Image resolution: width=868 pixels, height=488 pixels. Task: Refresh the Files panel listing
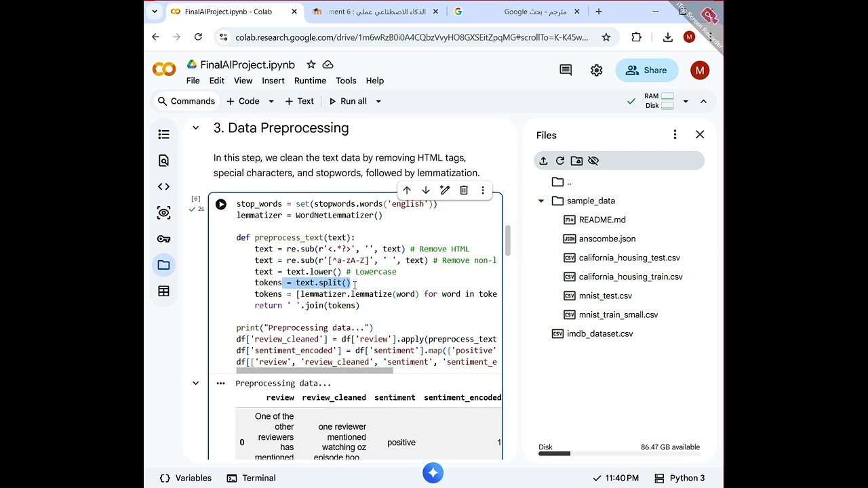560,161
